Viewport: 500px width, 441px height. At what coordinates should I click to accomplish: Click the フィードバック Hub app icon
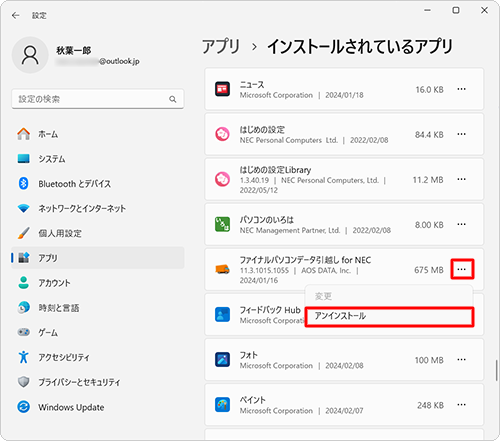[x=222, y=314]
